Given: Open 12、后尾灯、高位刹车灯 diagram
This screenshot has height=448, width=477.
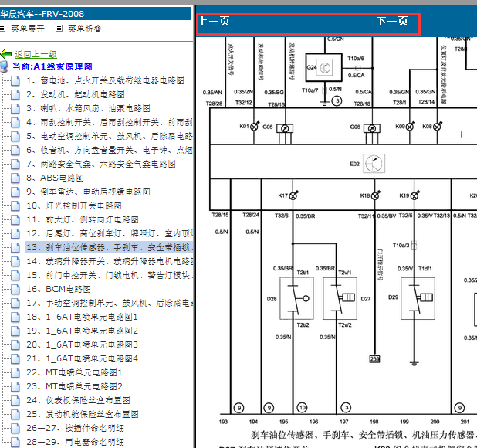Looking at the screenshot, I should (110, 234).
